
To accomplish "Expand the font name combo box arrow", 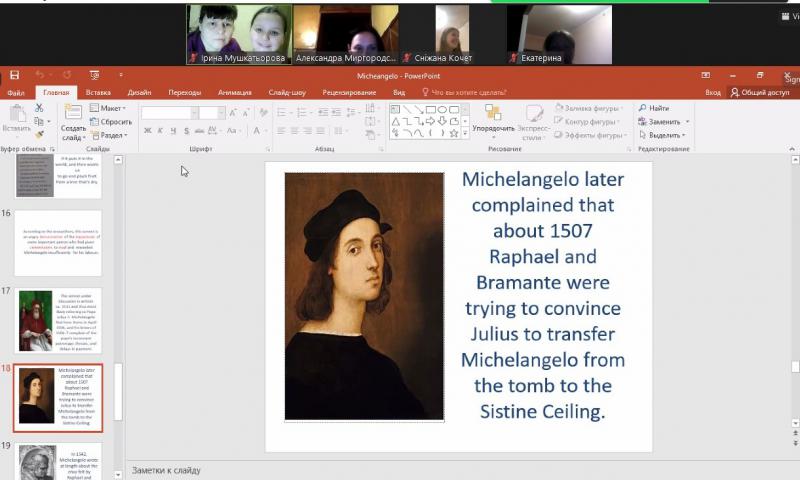I will 194,113.
